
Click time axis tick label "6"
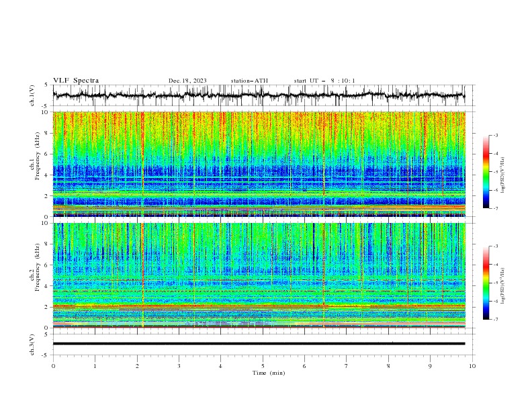[x=304, y=366]
